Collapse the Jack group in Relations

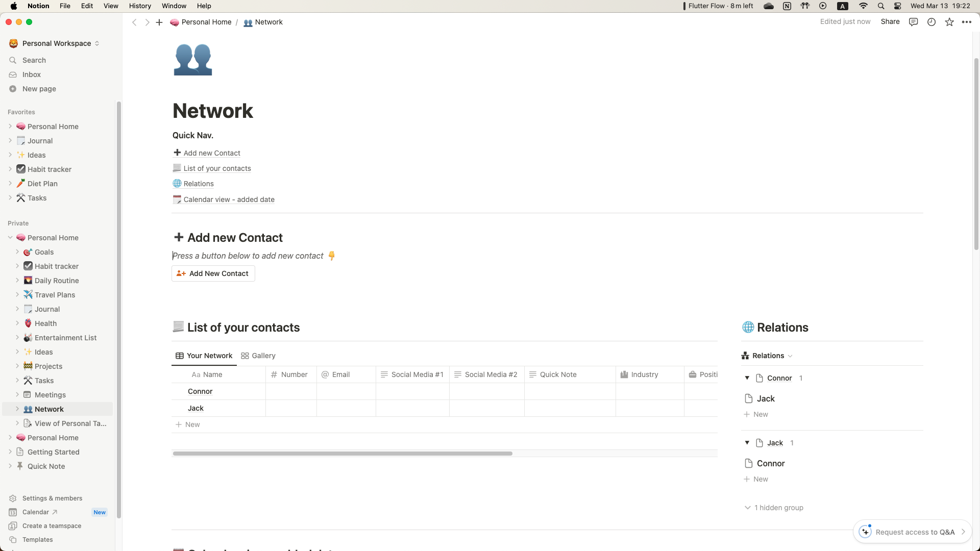(747, 443)
